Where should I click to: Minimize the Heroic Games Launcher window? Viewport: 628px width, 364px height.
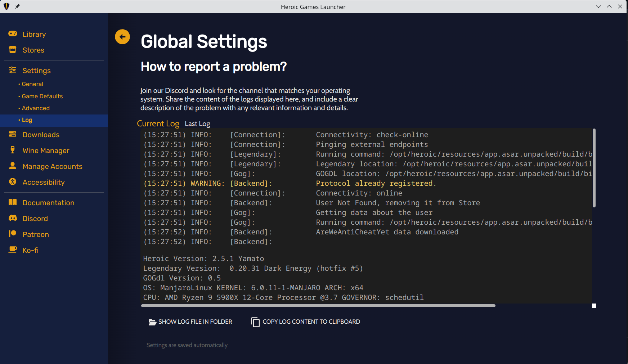tap(598, 6)
